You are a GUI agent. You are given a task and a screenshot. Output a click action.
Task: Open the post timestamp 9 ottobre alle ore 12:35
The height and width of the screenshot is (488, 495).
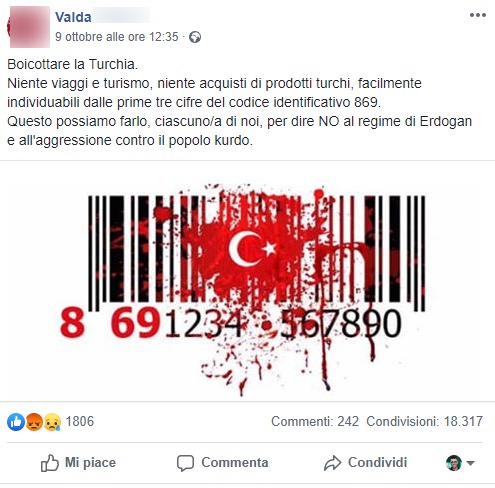117,37
